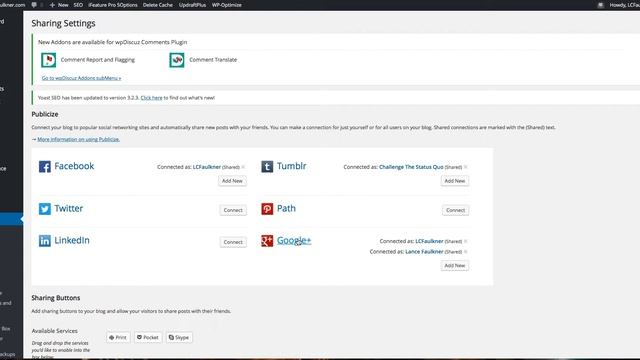This screenshot has height=360, width=640.
Task: Remove LCFaulkner Facebook connection with x
Action: coord(243,167)
